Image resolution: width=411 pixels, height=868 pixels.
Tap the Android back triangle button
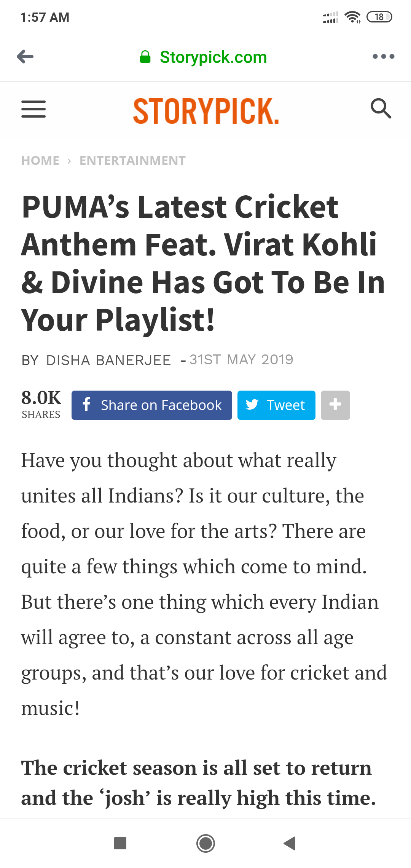click(x=290, y=843)
